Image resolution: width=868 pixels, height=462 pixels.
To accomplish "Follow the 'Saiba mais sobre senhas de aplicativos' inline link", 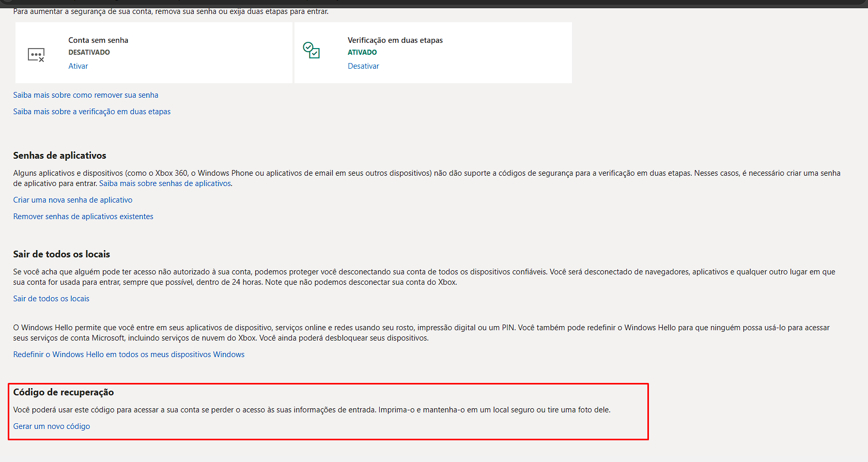I will tap(165, 183).
